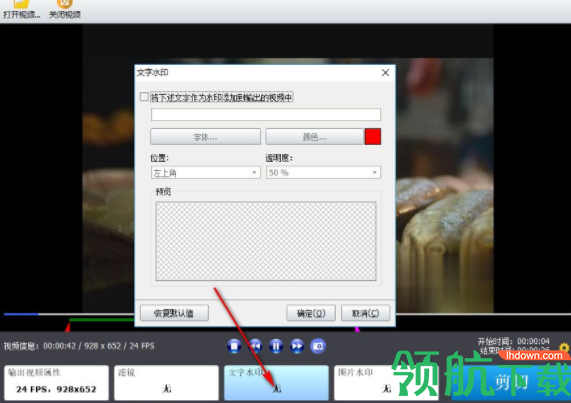Select the text watermark (文字水印) panel
Viewport: 571px width, 403px height.
pos(276,383)
